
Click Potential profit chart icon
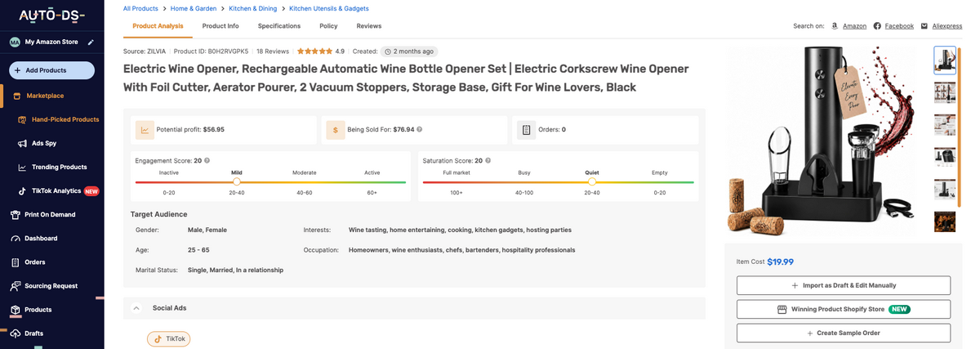(x=145, y=129)
